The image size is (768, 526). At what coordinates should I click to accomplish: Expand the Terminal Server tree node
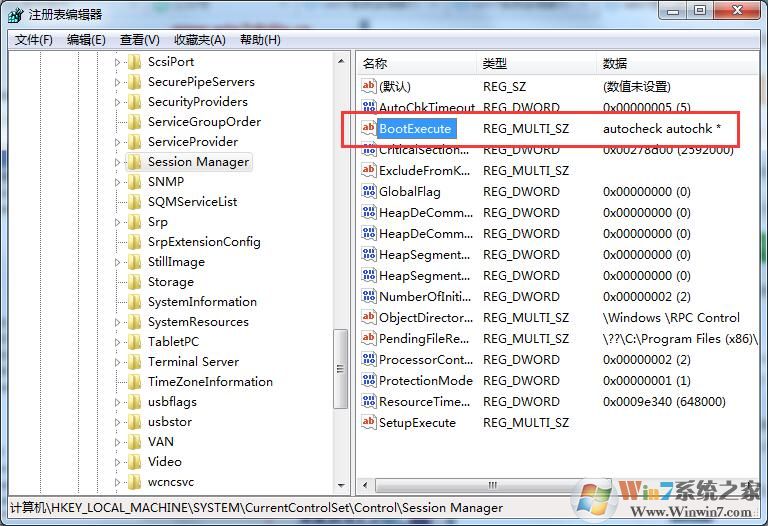(117, 362)
